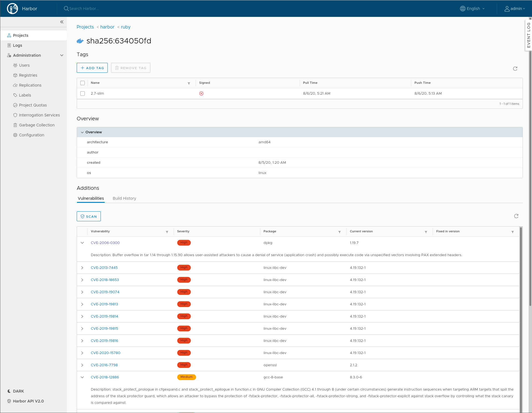This screenshot has height=413, width=532.
Task: Collapse the Overview section
Action: click(82, 132)
